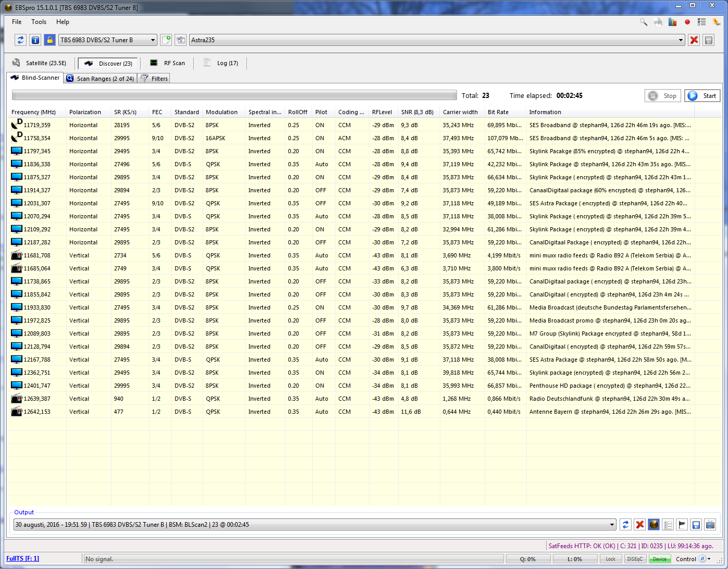Open the Help menu
Image resolution: width=728 pixels, height=569 pixels.
(x=63, y=22)
